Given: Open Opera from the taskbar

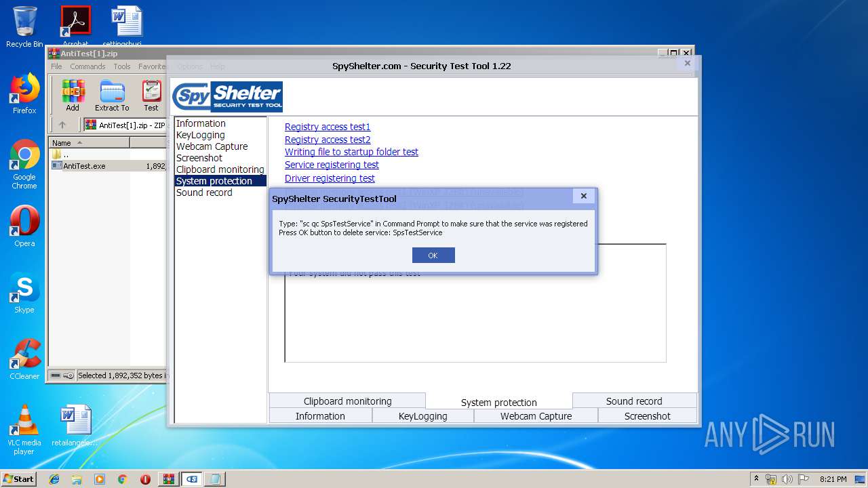Looking at the screenshot, I should tap(145, 479).
